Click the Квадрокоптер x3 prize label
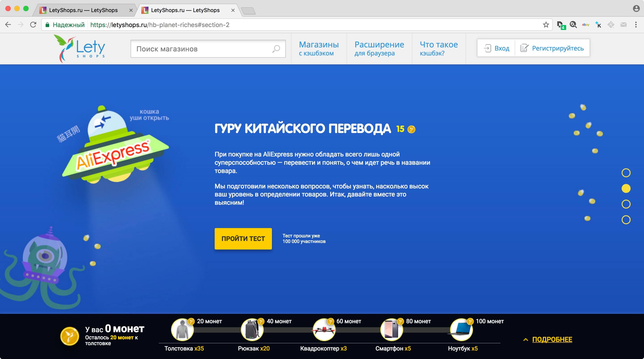 (x=323, y=348)
